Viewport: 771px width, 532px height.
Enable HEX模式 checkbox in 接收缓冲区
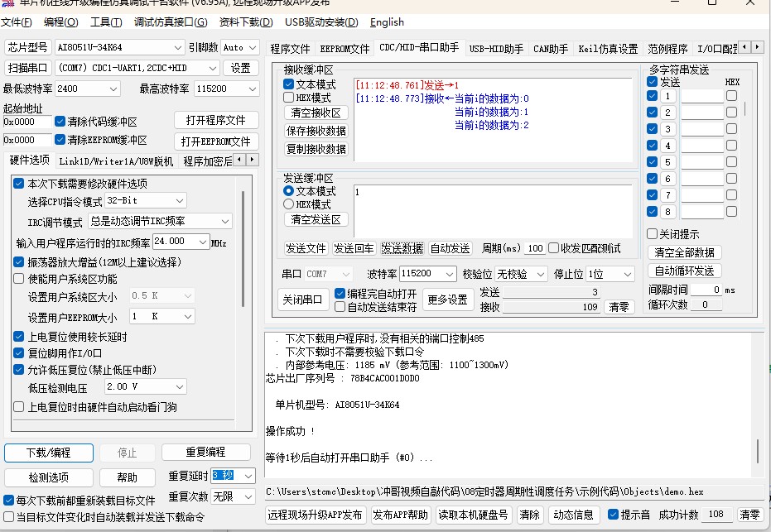(x=289, y=98)
